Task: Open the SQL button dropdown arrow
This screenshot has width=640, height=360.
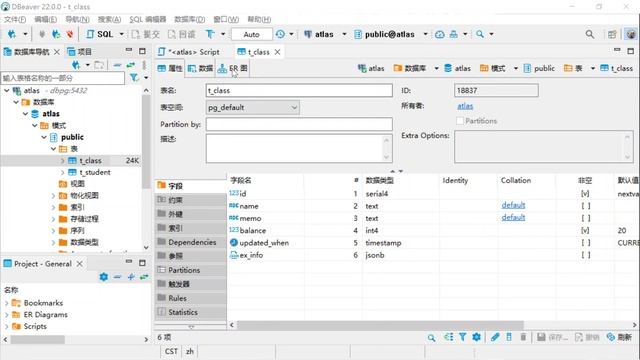Action: [x=122, y=34]
